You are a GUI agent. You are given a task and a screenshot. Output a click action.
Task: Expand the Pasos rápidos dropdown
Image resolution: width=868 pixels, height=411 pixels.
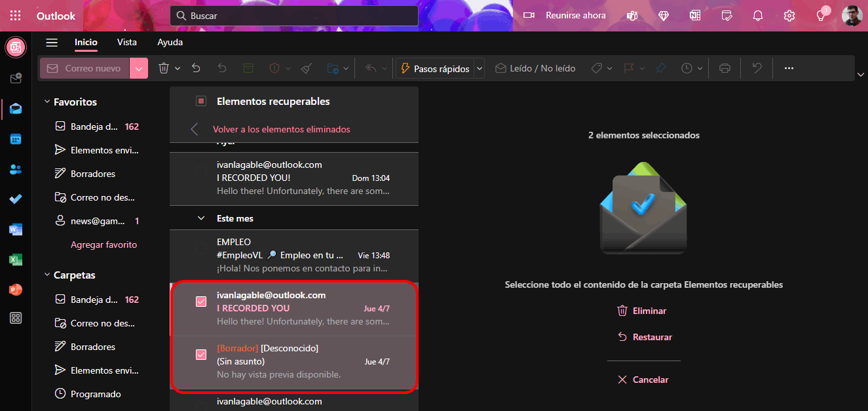point(479,68)
